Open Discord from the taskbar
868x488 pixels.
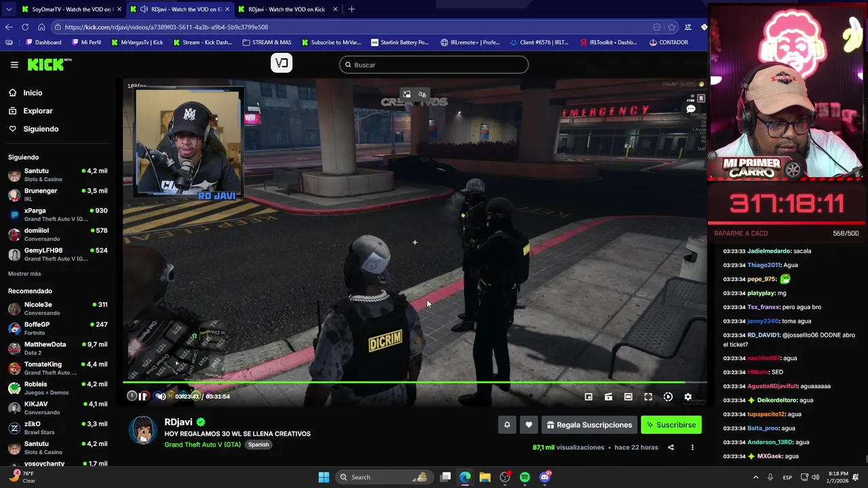pos(545,477)
